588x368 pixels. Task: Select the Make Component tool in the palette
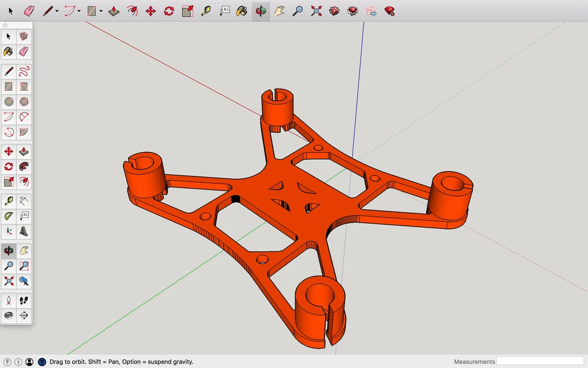[x=24, y=36]
